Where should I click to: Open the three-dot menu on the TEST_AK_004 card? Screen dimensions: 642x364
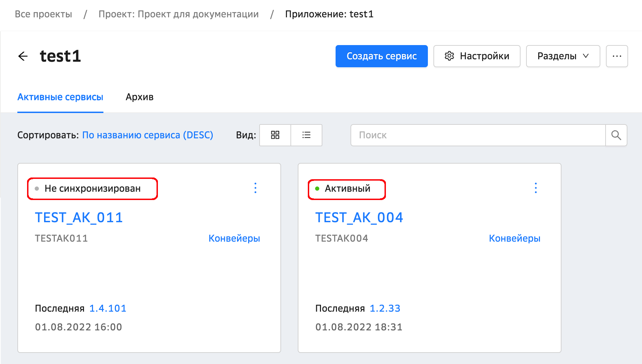536,188
